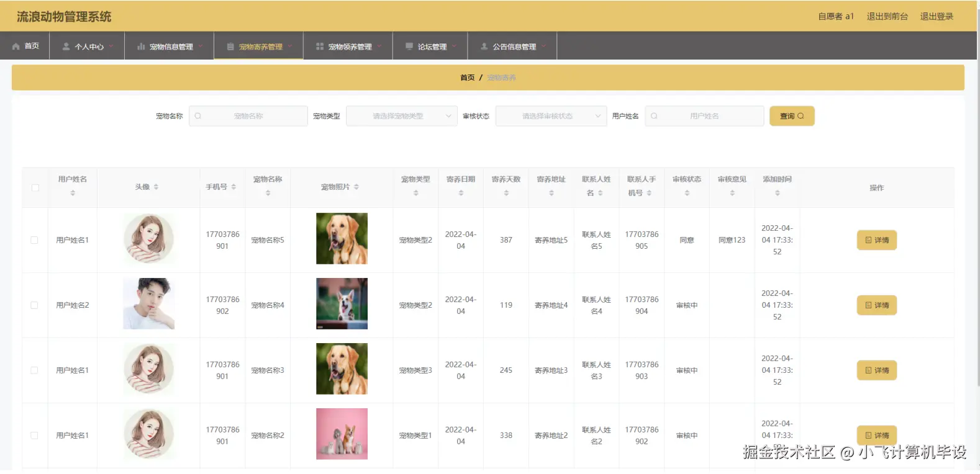Click 退出到前台 in the top bar
The width and height of the screenshot is (980, 474).
pos(887,16)
